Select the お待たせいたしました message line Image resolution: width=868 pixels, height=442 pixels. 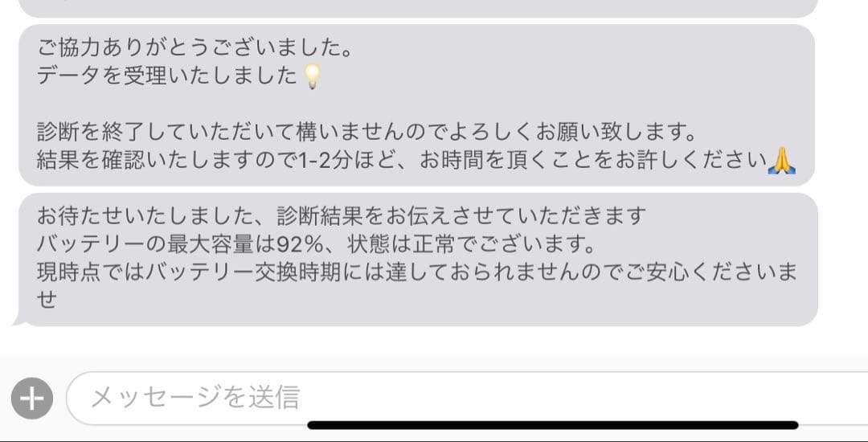click(x=342, y=215)
